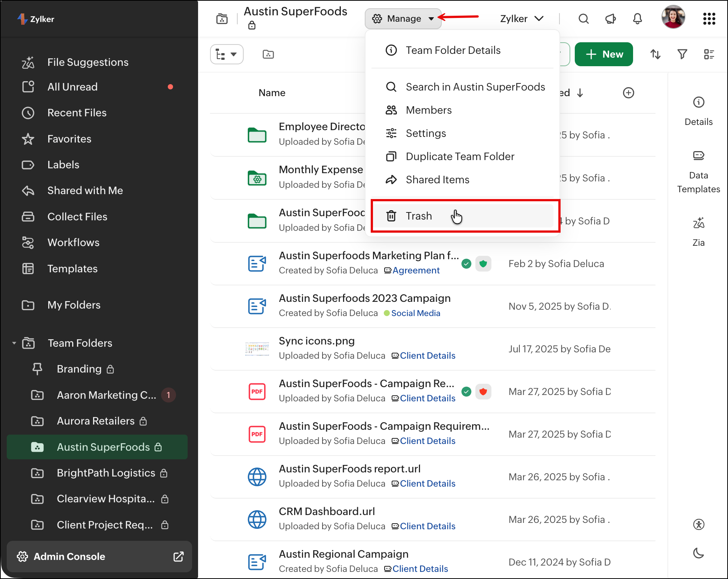This screenshot has height=579, width=728.
Task: Expand the folder tree view dropdown
Action: 227,55
